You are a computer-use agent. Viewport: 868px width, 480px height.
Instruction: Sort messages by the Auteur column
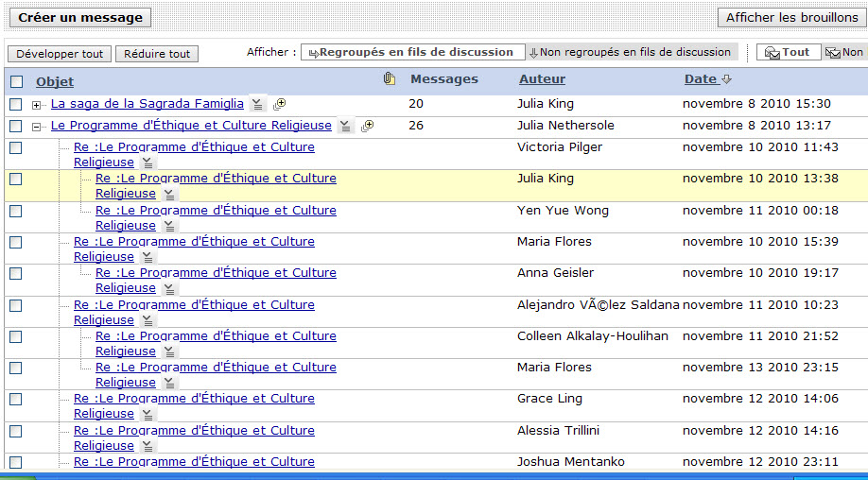[x=542, y=79]
